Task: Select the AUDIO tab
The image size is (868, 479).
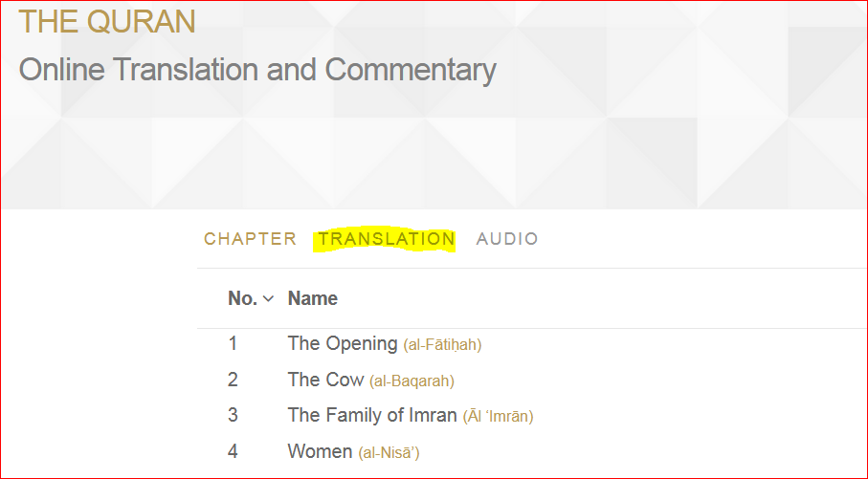Action: pos(507,239)
